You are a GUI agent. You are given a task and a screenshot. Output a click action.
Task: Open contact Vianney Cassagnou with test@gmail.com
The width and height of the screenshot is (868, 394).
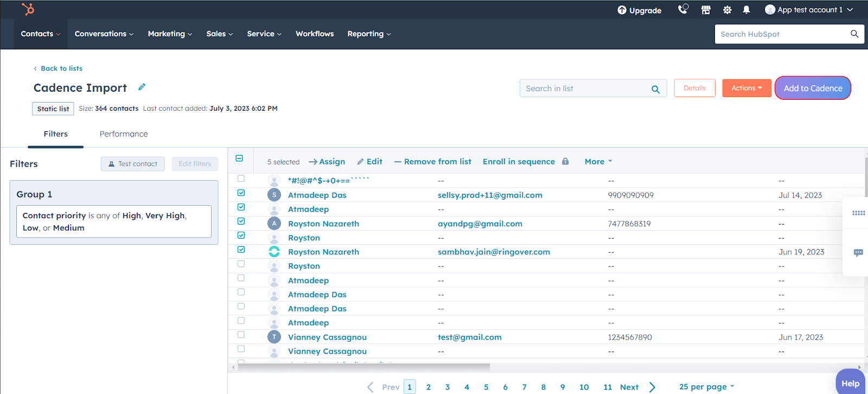327,337
